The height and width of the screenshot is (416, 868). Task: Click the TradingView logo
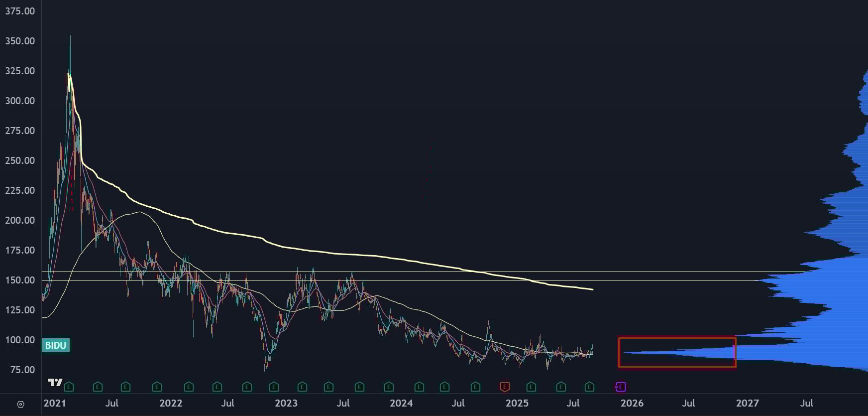(x=55, y=383)
